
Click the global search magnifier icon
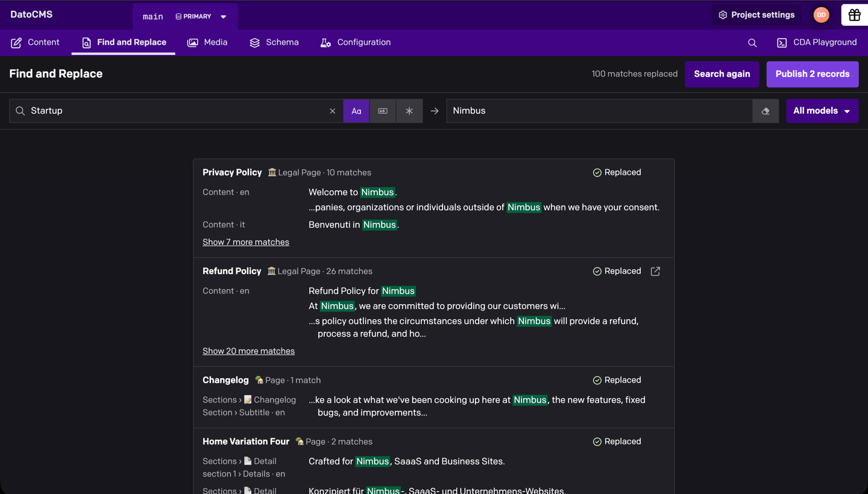pos(752,43)
